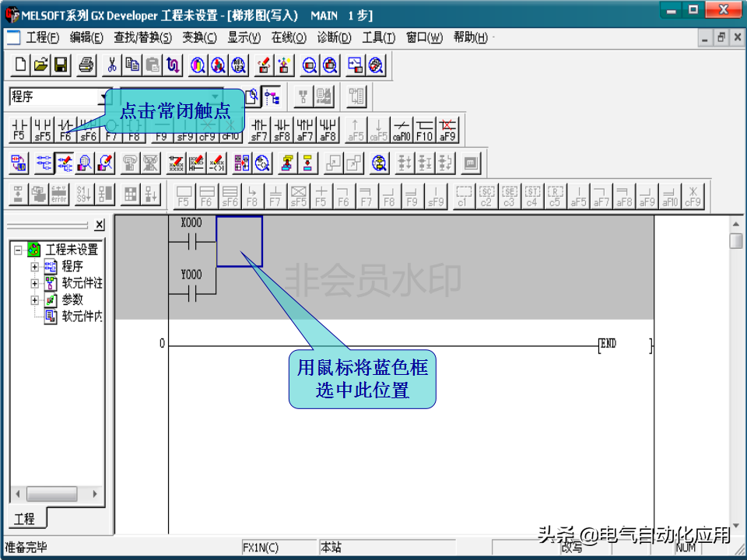Click the normally closed contact F6 icon
The image size is (747, 560).
coord(65,130)
